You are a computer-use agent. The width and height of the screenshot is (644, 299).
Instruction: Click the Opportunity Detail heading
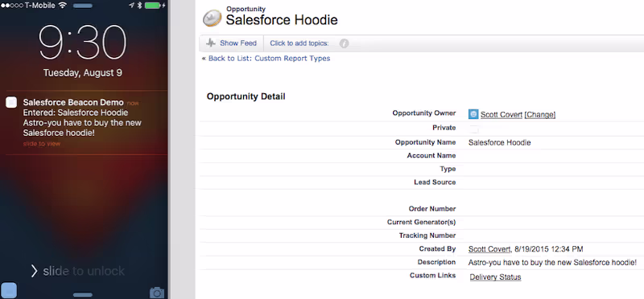(x=246, y=96)
